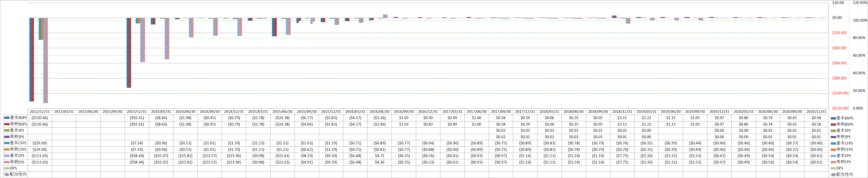Select the 基本EPS row label in the data table
The height and width of the screenshot is (178, 868).
click(17, 156)
